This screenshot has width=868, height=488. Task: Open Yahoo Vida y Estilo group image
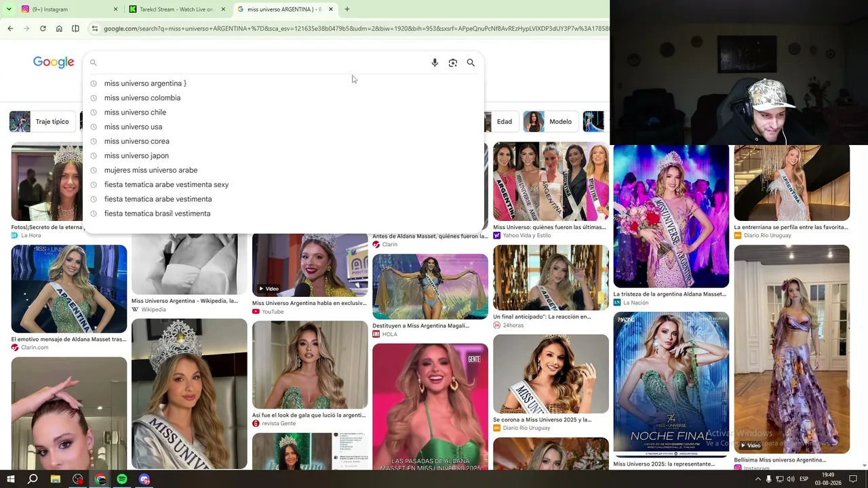[551, 182]
